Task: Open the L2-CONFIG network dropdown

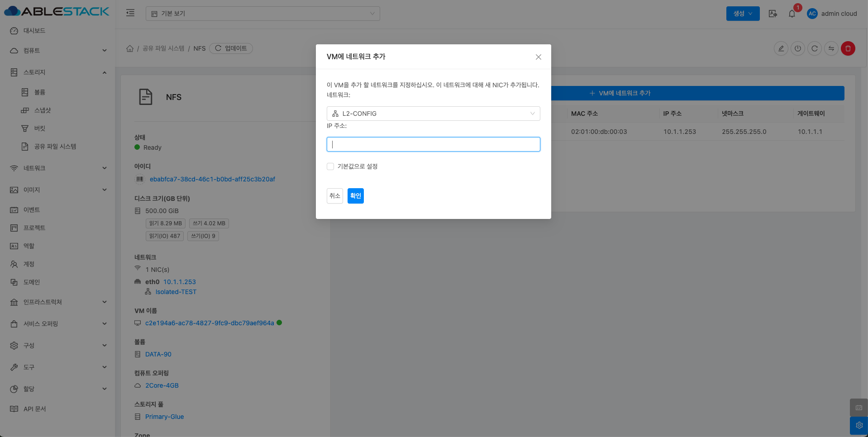Action: (x=433, y=114)
